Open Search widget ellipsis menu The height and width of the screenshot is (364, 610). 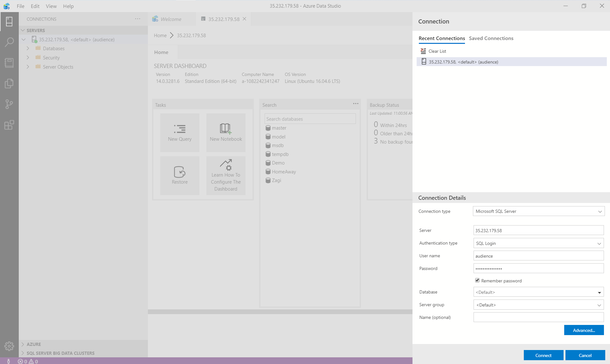pos(356,104)
